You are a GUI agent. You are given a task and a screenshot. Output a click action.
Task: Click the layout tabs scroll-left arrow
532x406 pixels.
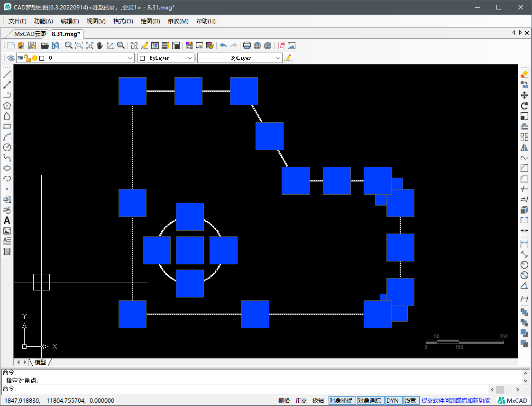pos(18,362)
